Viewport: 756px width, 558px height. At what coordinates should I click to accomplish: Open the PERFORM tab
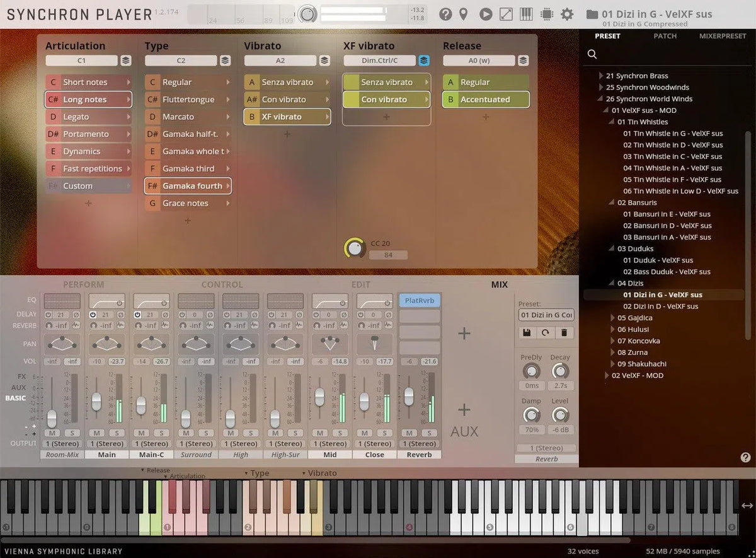point(83,285)
